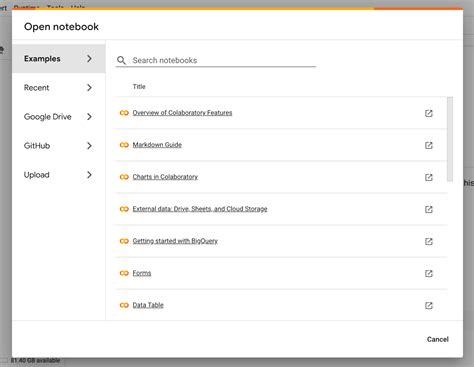
Task: Expand the Google Drive section chevron
Action: click(x=89, y=117)
